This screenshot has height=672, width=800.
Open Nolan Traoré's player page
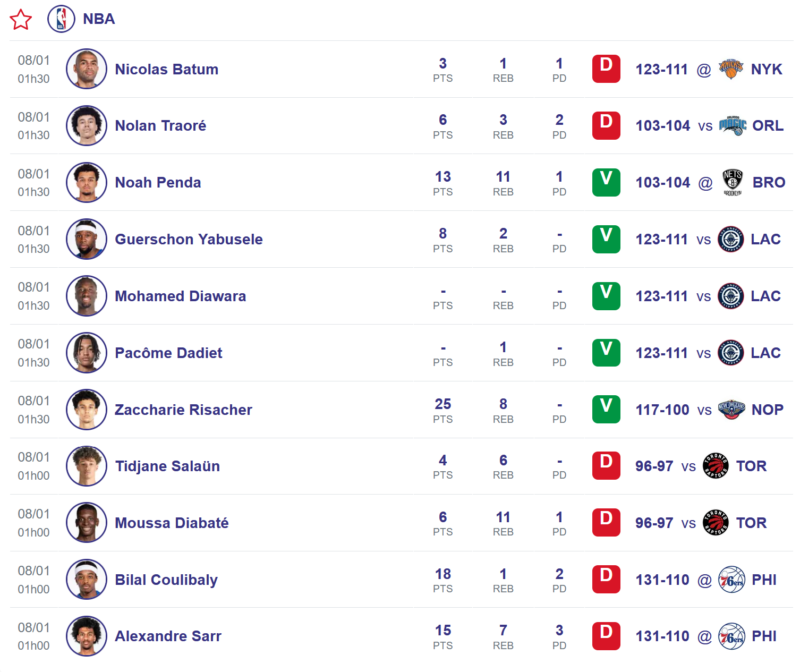160,126
